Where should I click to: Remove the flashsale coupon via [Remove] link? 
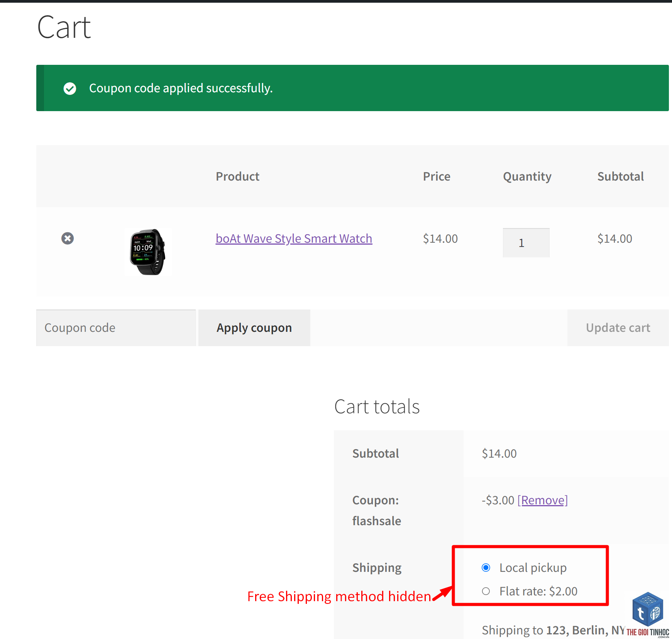tap(543, 500)
